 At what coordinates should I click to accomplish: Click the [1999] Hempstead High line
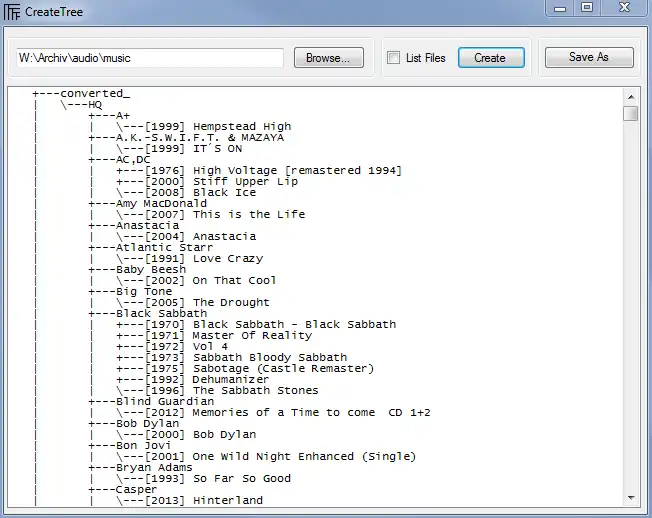pos(204,126)
